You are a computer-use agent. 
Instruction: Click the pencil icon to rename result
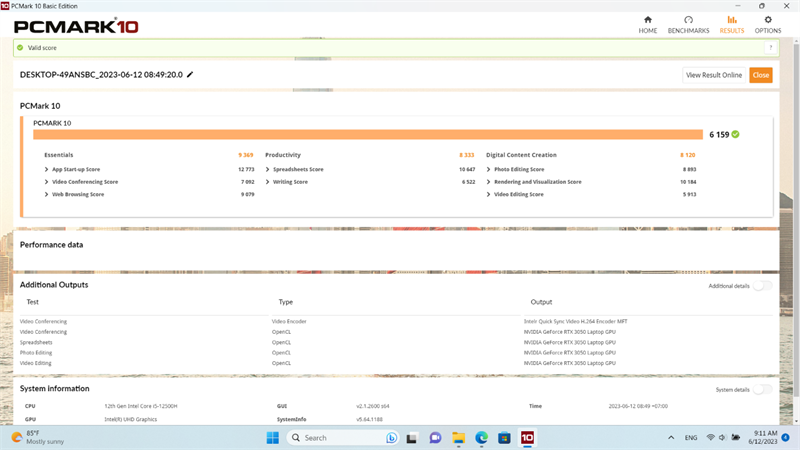190,74
